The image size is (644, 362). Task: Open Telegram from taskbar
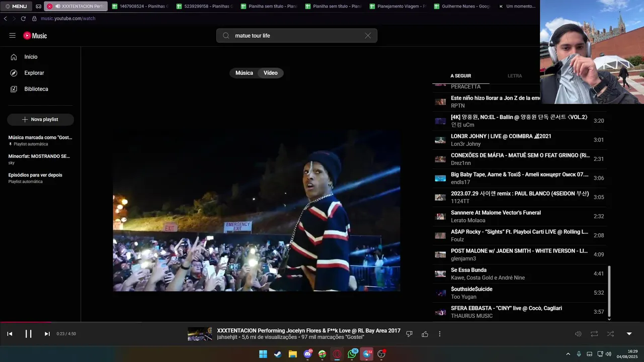(367, 354)
